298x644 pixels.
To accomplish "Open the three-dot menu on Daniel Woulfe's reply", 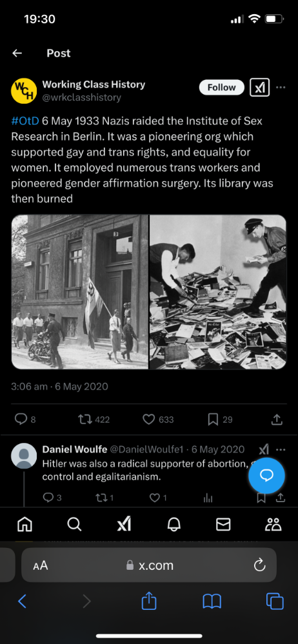I will pos(281,449).
